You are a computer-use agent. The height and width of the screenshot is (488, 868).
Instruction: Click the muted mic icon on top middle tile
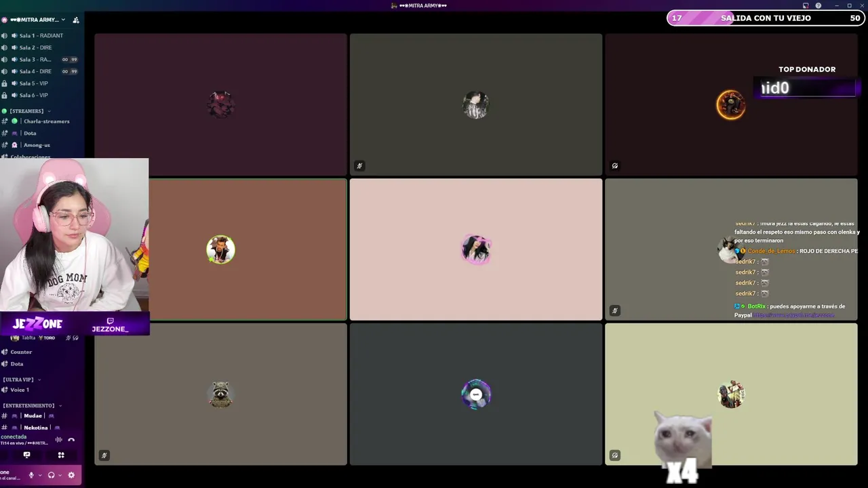[x=359, y=165]
